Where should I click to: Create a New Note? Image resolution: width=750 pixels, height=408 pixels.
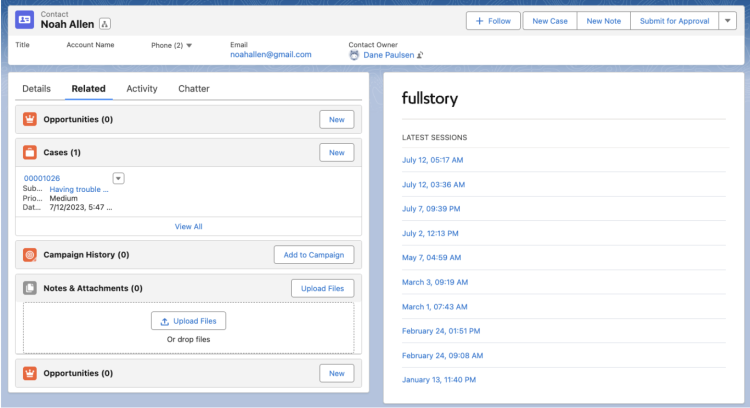[x=604, y=21]
